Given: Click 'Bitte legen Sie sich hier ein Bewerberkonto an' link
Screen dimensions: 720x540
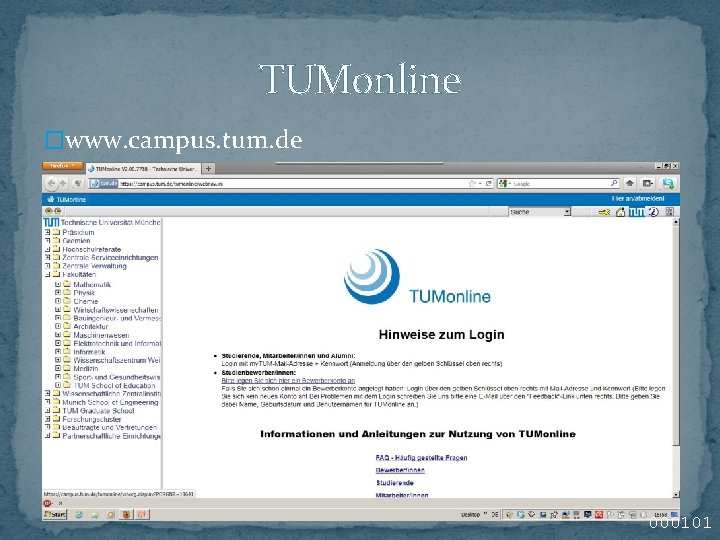Looking at the screenshot, I should pyautogui.click(x=288, y=381).
